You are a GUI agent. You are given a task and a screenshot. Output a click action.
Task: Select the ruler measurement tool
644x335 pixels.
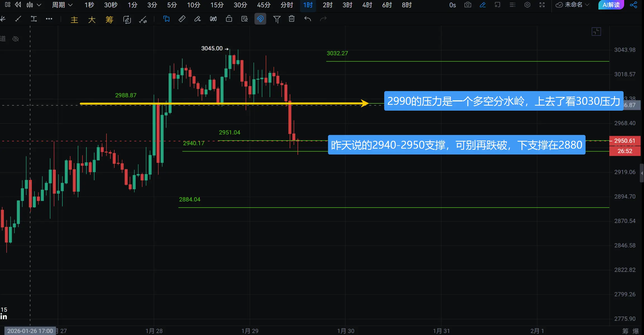(x=182, y=19)
